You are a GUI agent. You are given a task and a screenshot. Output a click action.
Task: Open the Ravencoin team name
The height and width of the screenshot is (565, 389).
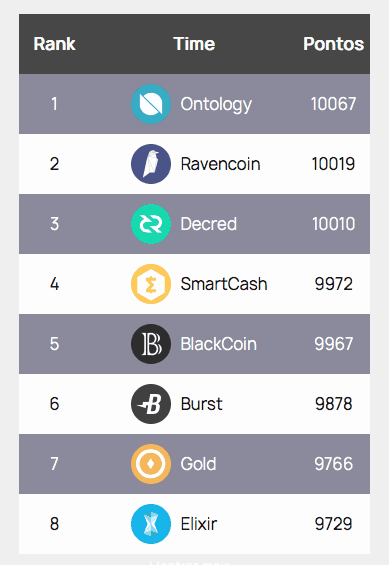point(220,164)
